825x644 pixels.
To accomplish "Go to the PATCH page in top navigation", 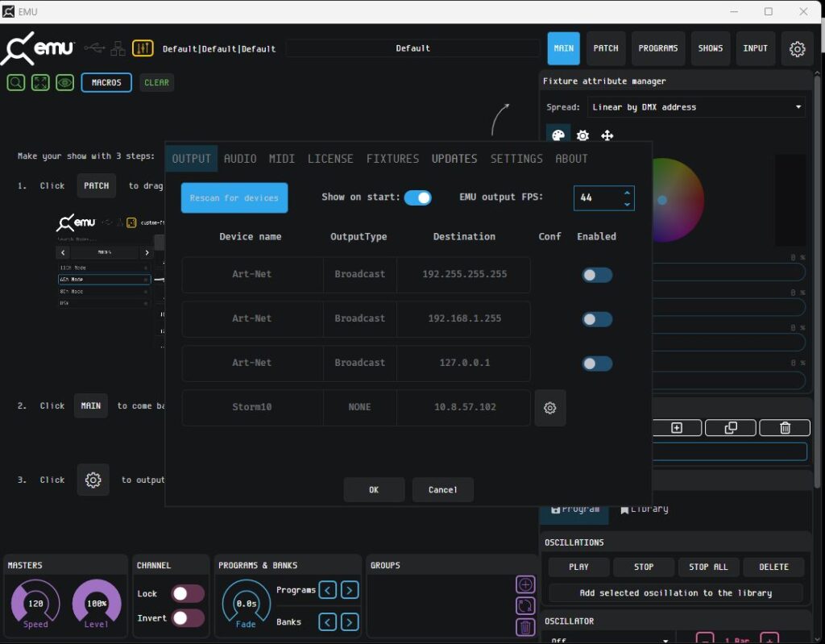I will coord(606,48).
